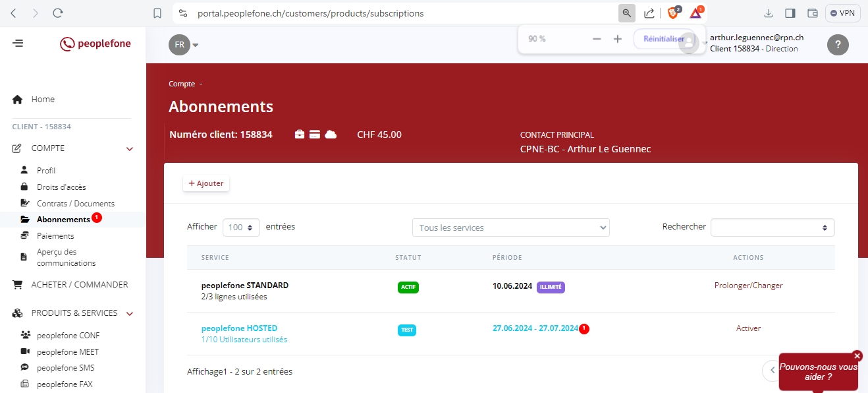
Task: Open peoplefone FAX in the sidebar
Action: coord(65,384)
